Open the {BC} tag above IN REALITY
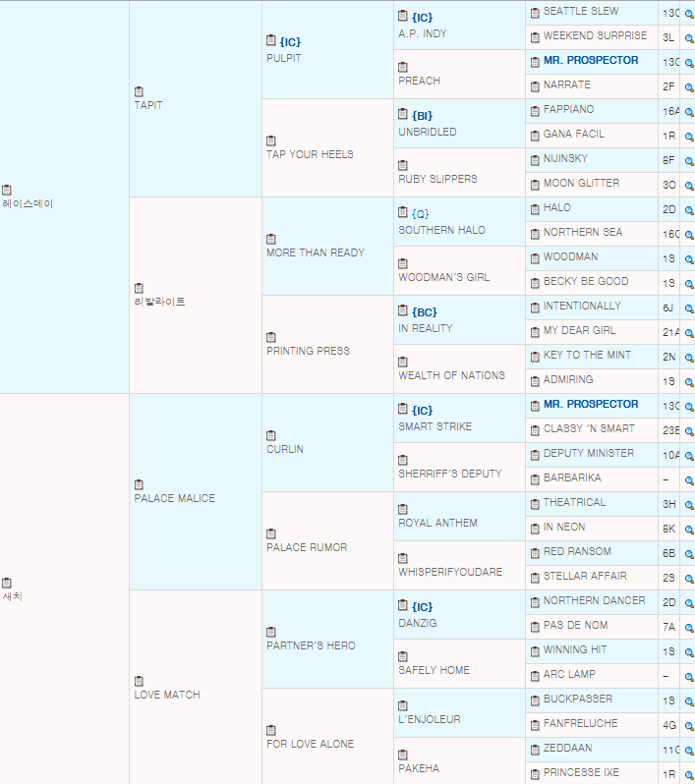 click(424, 312)
